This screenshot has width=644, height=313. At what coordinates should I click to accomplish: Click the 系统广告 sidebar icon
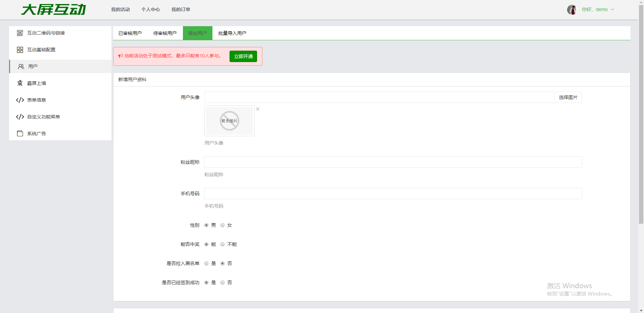tap(20, 134)
